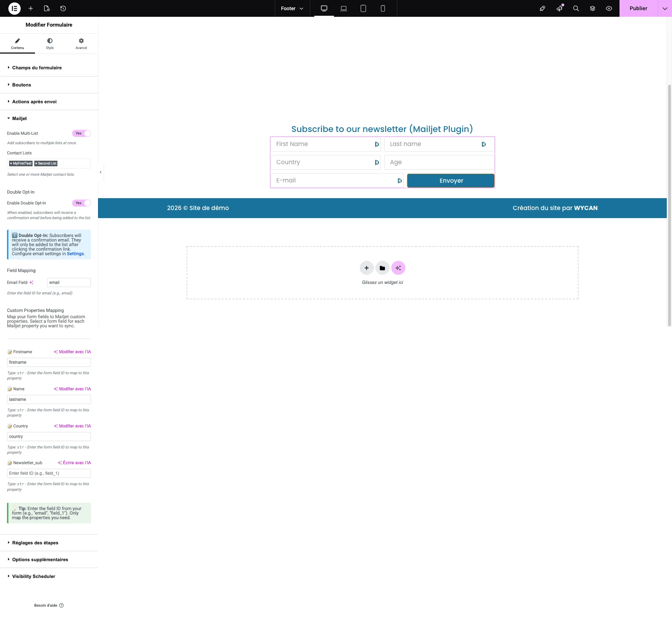Click the Newsletter_sub field ID input
This screenshot has height=627, width=672.
point(49,473)
